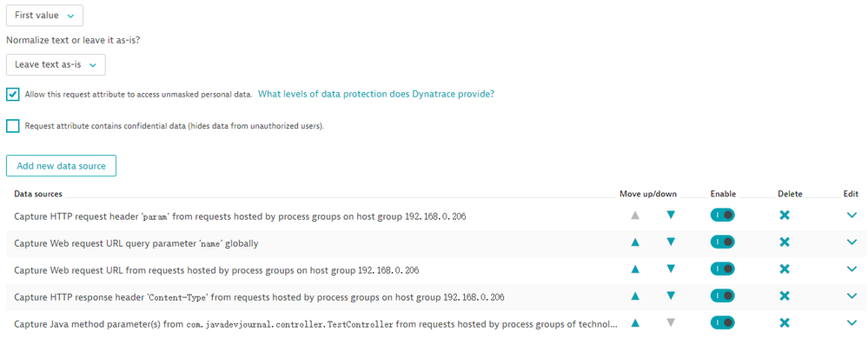Open the 'Leave text as-is' dropdown
This screenshot has width=868, height=359.
tap(56, 64)
